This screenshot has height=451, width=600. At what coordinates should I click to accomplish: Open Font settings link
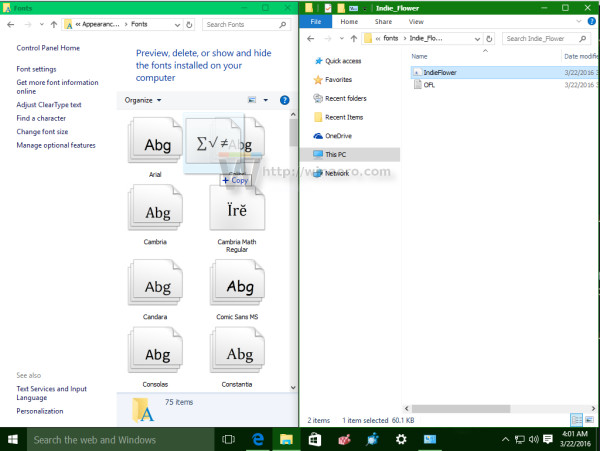pos(36,69)
